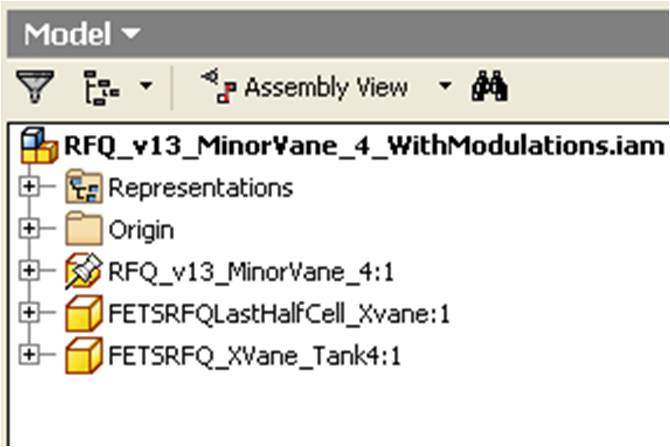
Task: Expand the RFQ_v13_MinorVane_4:1 node
Action: click(29, 271)
